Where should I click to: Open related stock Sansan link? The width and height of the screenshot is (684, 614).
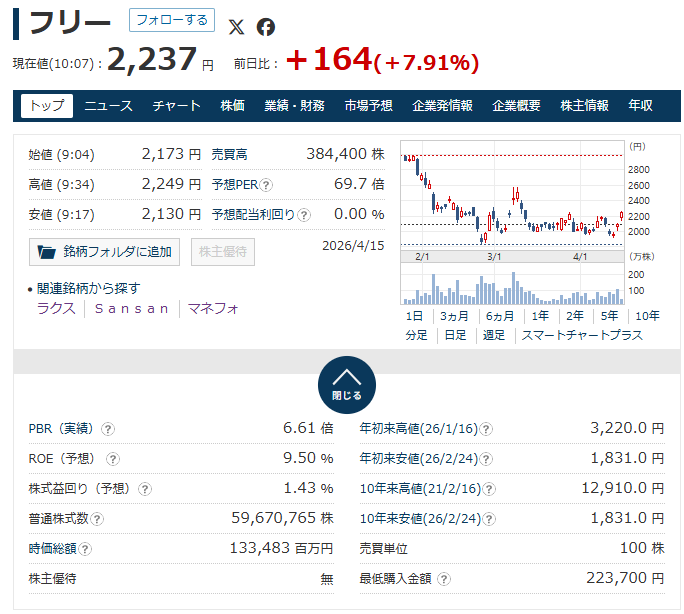(x=132, y=309)
